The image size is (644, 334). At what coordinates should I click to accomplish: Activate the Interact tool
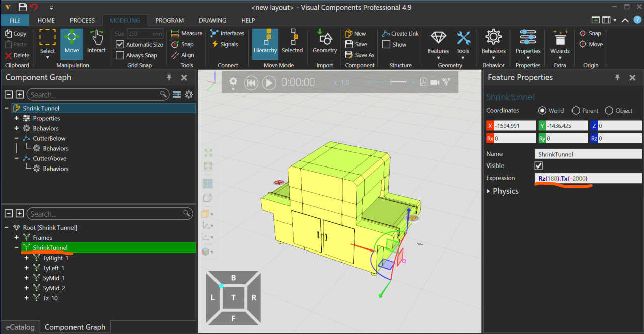(x=97, y=43)
